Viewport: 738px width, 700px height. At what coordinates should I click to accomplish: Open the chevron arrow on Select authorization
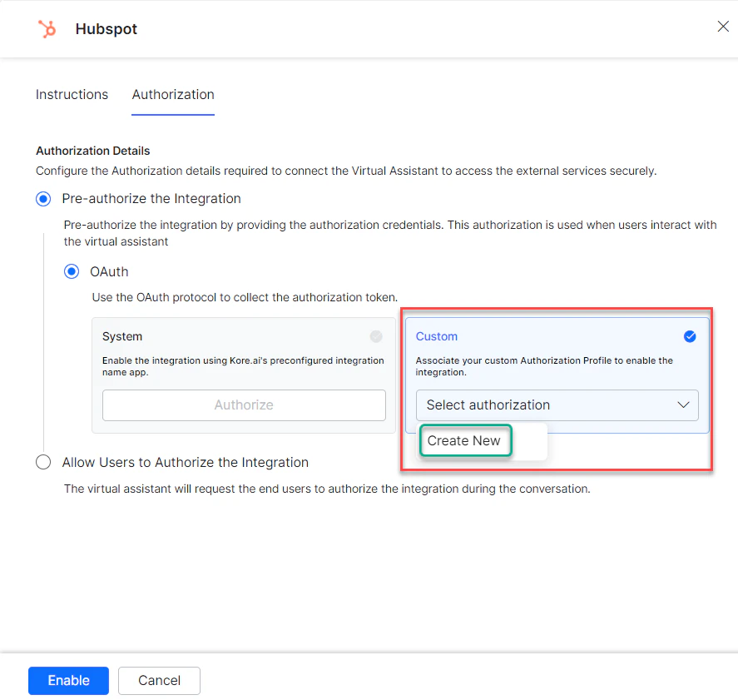pyautogui.click(x=684, y=405)
